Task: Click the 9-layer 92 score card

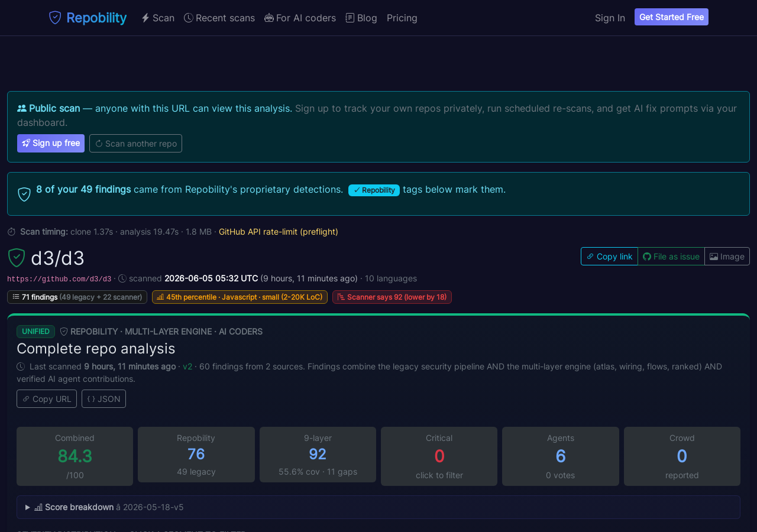Action: [x=318, y=455]
